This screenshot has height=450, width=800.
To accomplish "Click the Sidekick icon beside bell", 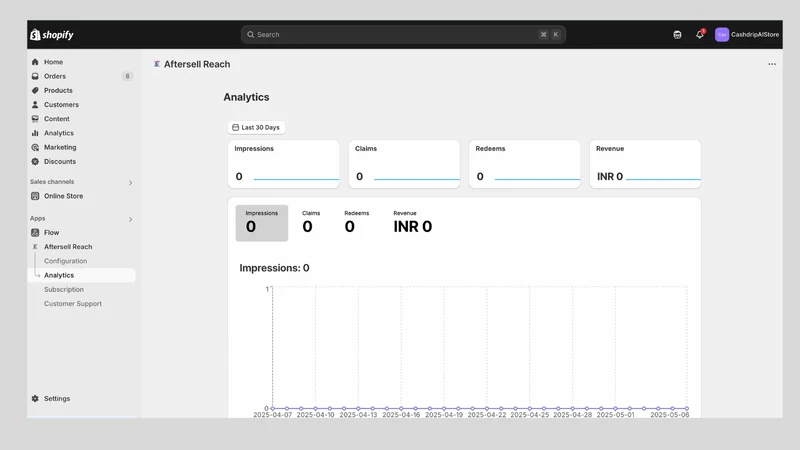I will click(x=677, y=35).
